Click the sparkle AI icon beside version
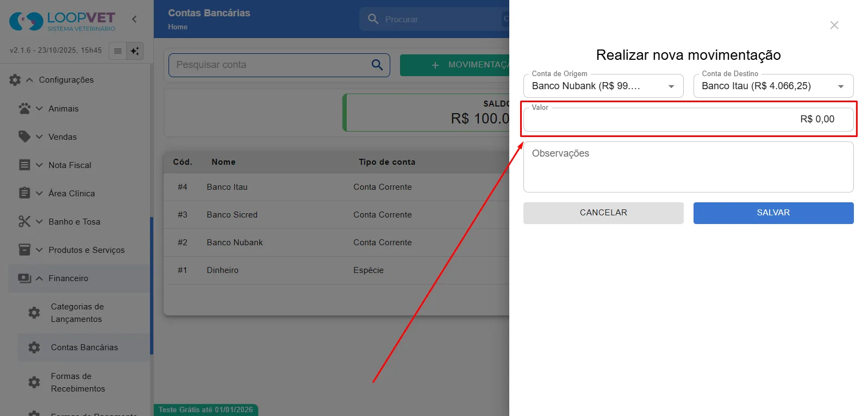 135,51
